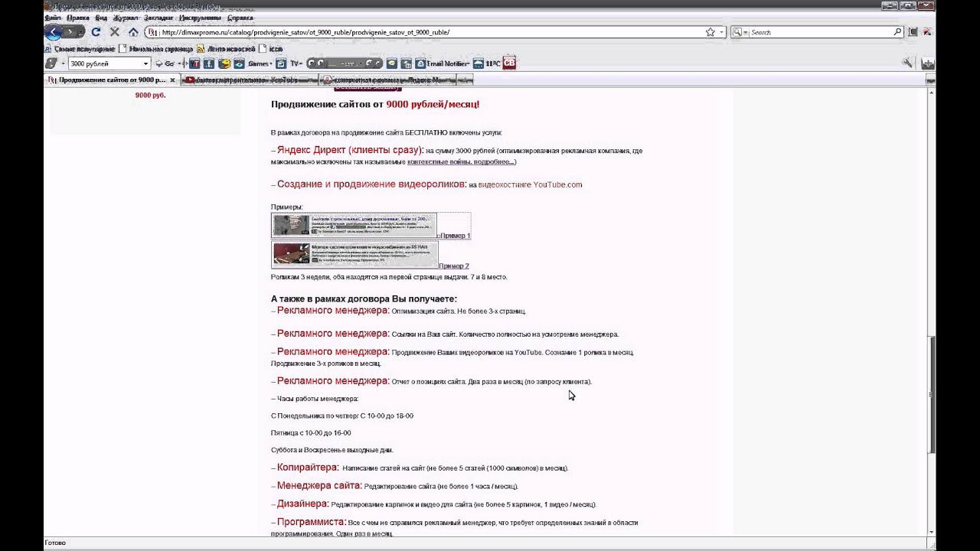Close the 'Продвижение сайтов от 9000' tab
Image resolution: width=980 pixels, height=551 pixels.
click(x=172, y=80)
